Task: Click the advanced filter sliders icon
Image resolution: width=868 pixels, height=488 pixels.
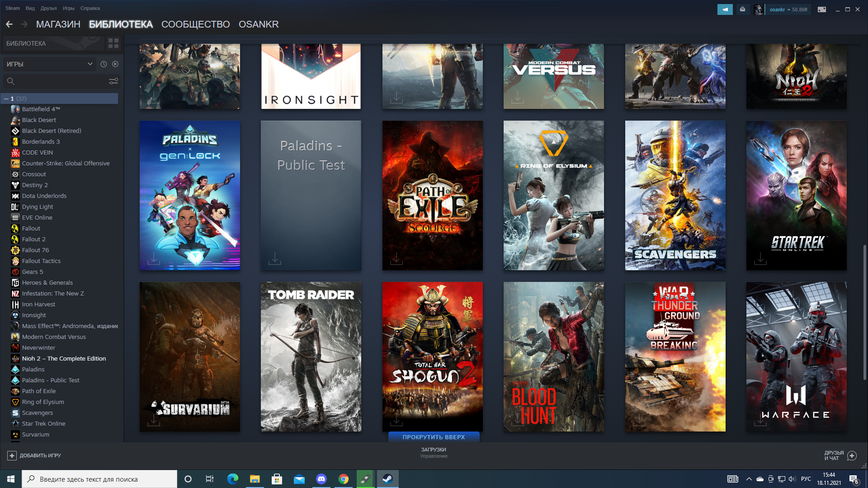Action: click(x=113, y=81)
